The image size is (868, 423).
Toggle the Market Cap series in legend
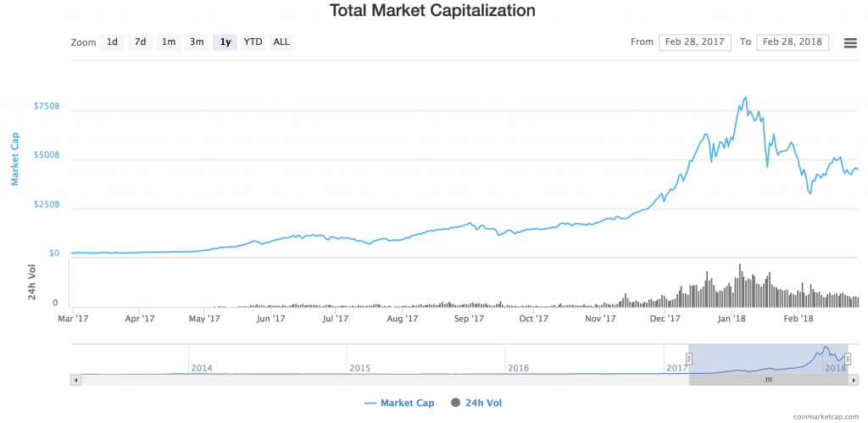[x=399, y=403]
